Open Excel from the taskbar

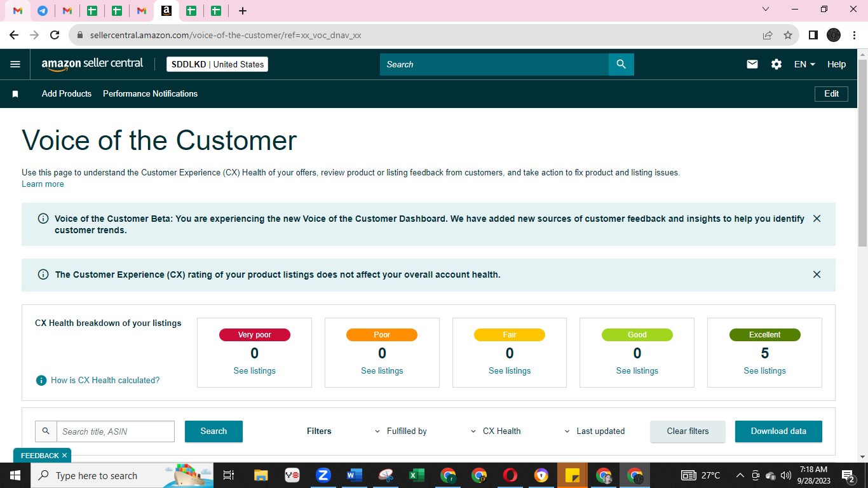417,475
